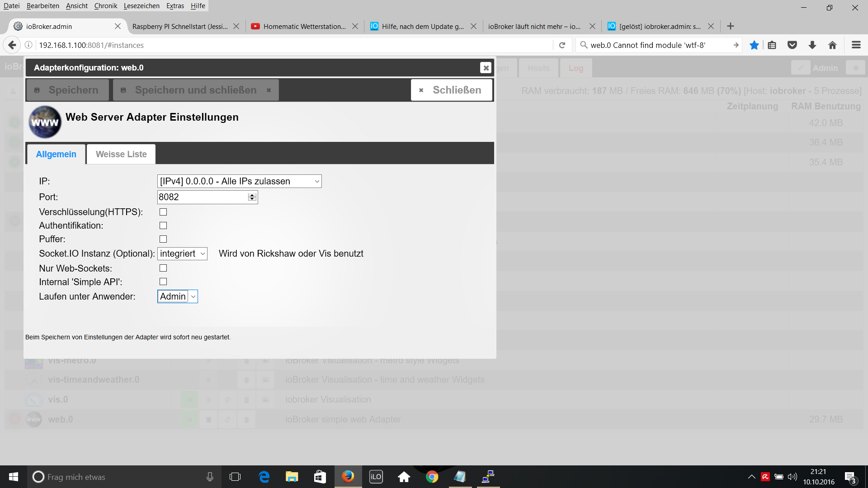Open the Firefox hamburger menu
Viewport: 868px width, 488px height.
coord(856,45)
